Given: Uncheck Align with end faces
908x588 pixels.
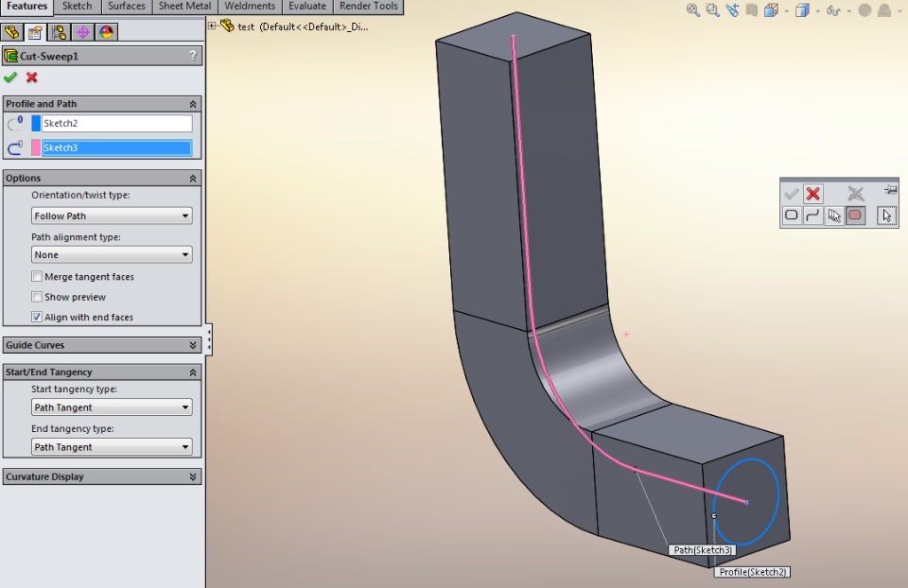Looking at the screenshot, I should (37, 317).
